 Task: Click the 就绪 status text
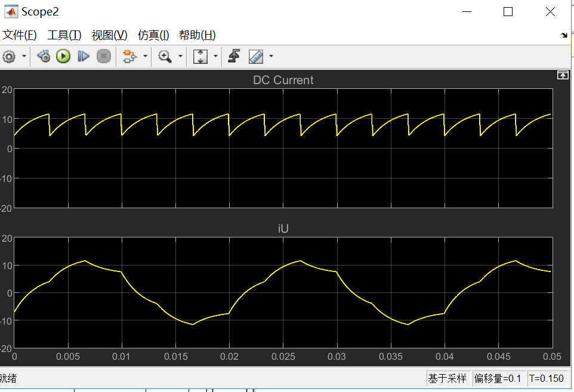[8, 378]
